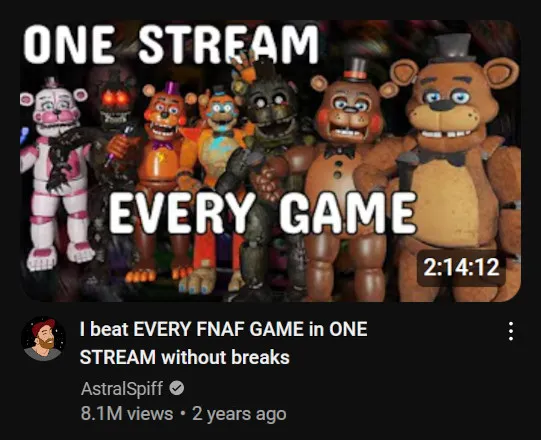Click the 'EVERY GAME' text on the thumbnail
Viewport: 541px width, 440px height.
[263, 213]
